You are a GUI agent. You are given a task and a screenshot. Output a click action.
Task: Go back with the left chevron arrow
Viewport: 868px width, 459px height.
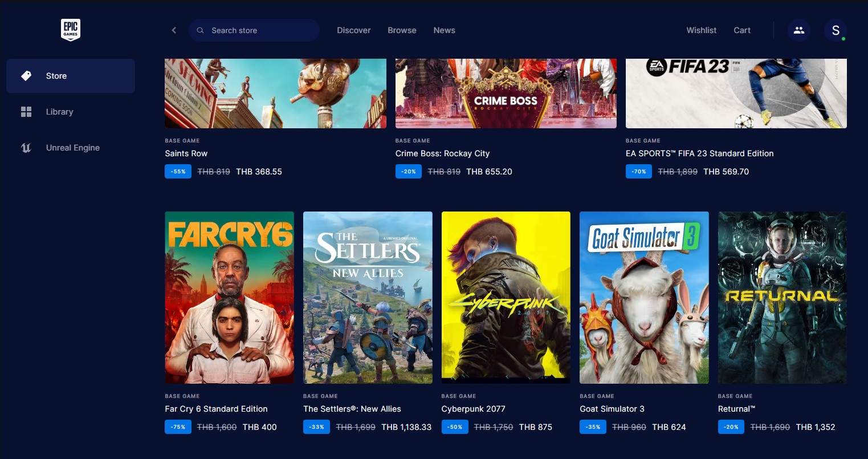coord(174,30)
